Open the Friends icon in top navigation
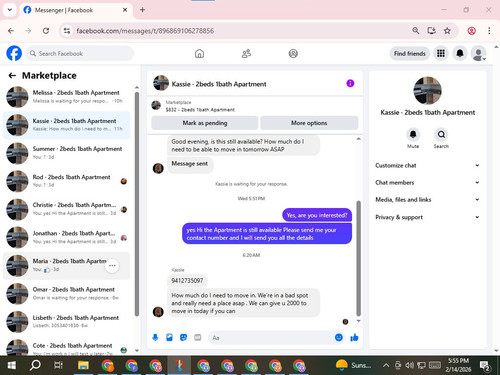The image size is (500, 375). (246, 53)
